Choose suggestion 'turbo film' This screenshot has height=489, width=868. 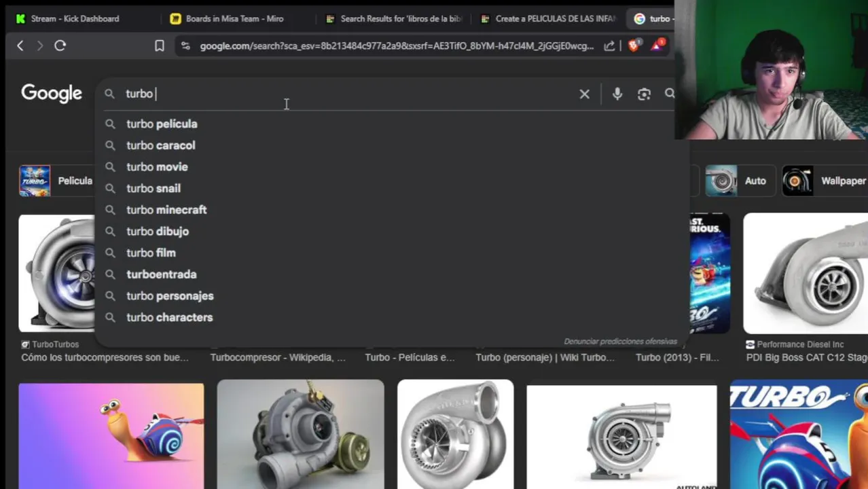click(x=151, y=253)
